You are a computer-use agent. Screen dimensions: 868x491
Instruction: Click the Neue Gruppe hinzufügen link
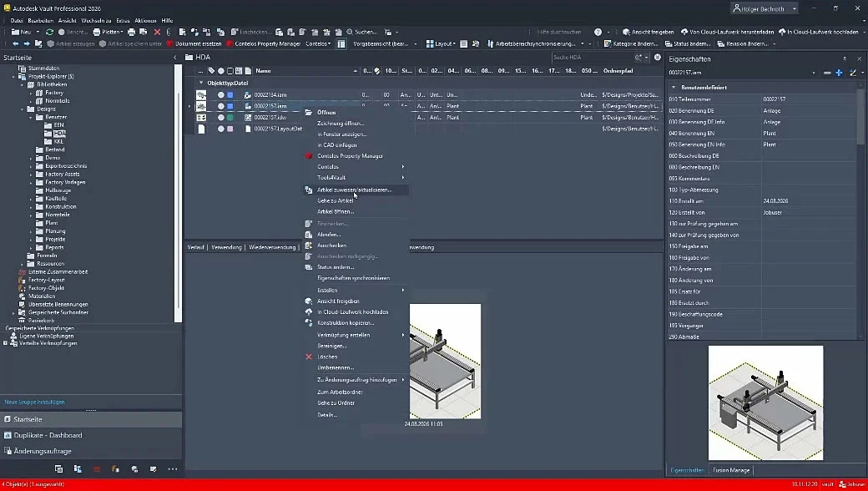pyautogui.click(x=34, y=402)
